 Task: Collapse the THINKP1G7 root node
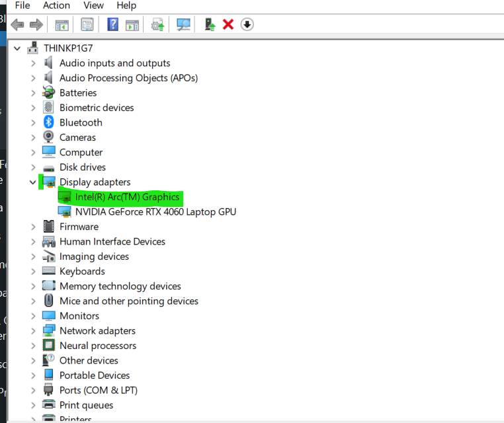point(18,48)
